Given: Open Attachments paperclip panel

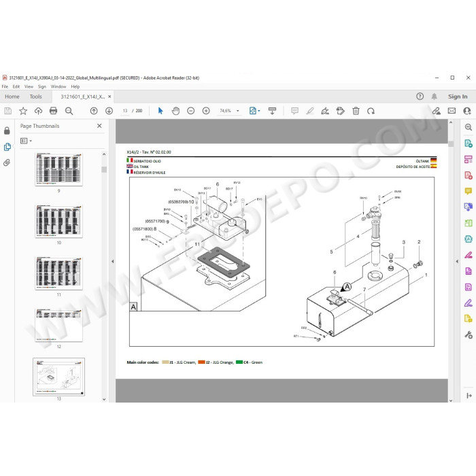Looking at the screenshot, I should tap(7, 163).
